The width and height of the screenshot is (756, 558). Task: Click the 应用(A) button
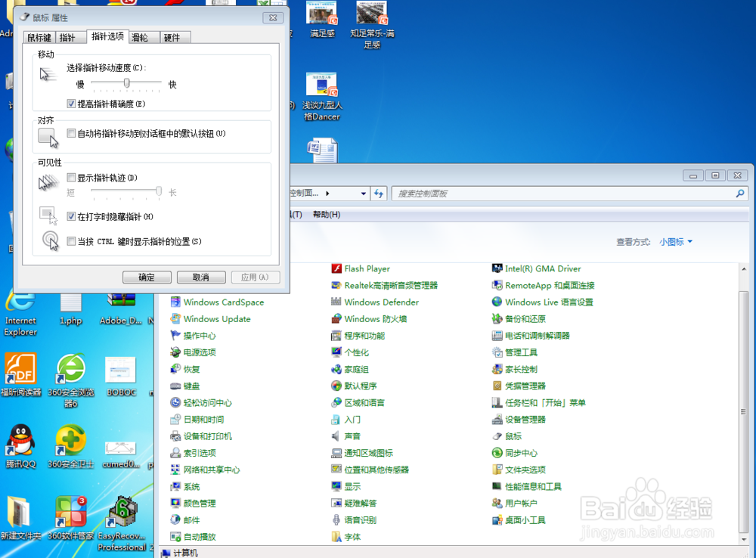(256, 277)
